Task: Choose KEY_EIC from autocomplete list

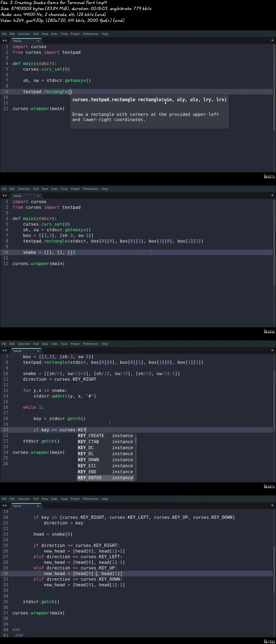Action: pos(105,466)
